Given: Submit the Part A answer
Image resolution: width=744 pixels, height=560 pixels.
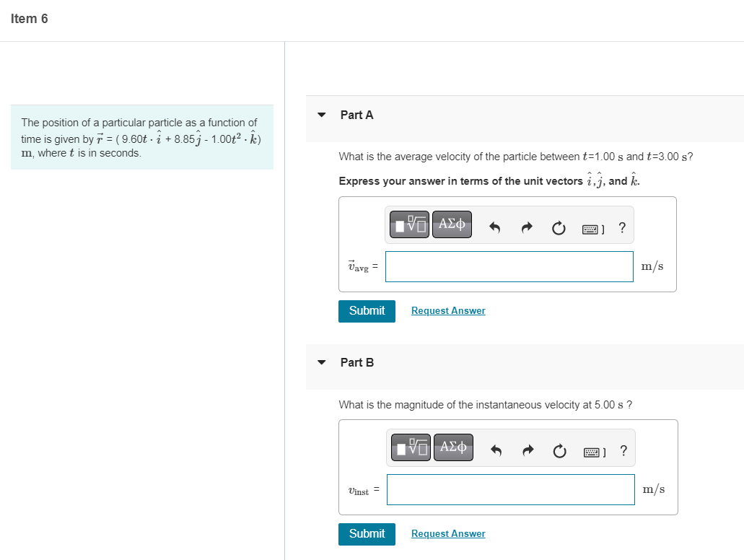Looking at the screenshot, I should 367,311.
